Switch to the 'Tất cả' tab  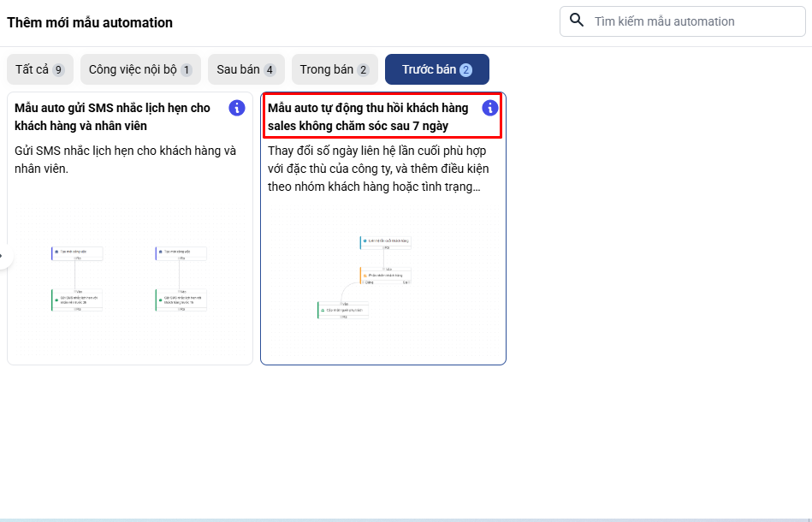tap(39, 69)
